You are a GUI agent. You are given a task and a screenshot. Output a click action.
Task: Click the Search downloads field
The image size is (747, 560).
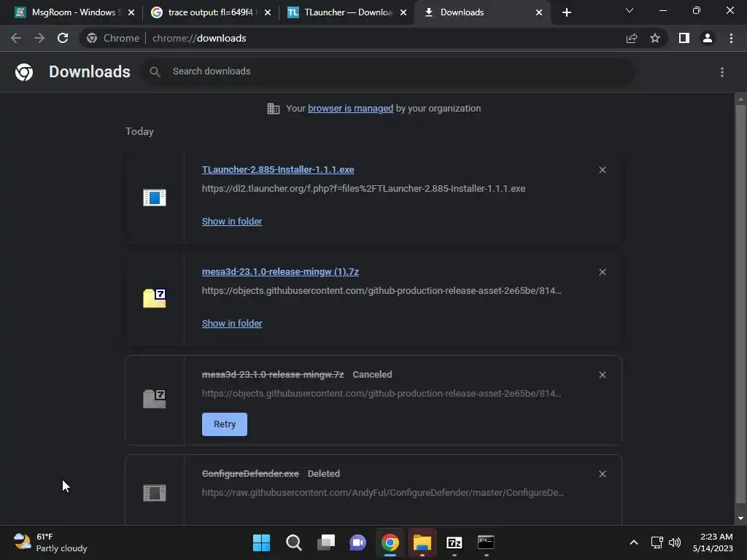point(388,72)
